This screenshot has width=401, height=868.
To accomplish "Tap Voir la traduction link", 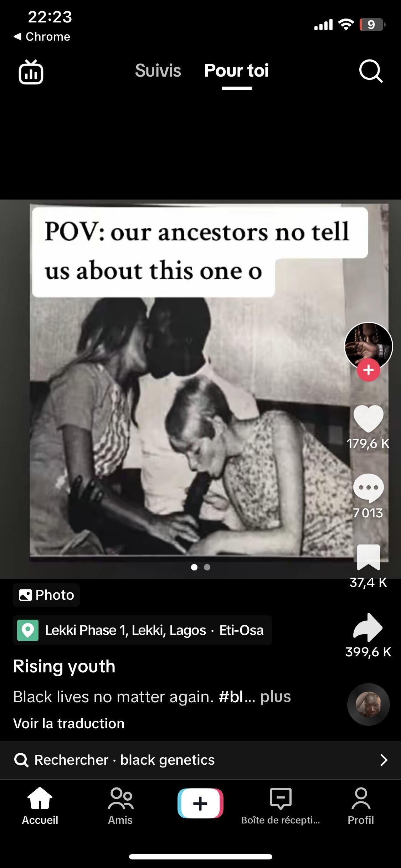I will click(x=69, y=724).
